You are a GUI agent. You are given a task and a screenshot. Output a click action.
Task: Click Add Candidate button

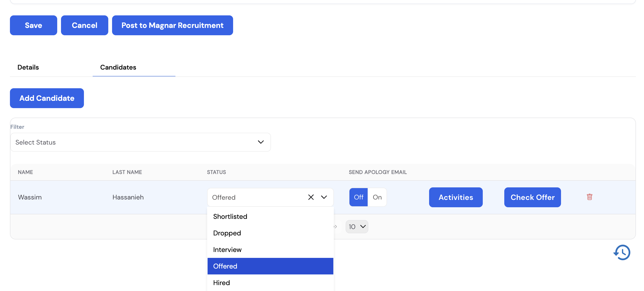pos(47,98)
